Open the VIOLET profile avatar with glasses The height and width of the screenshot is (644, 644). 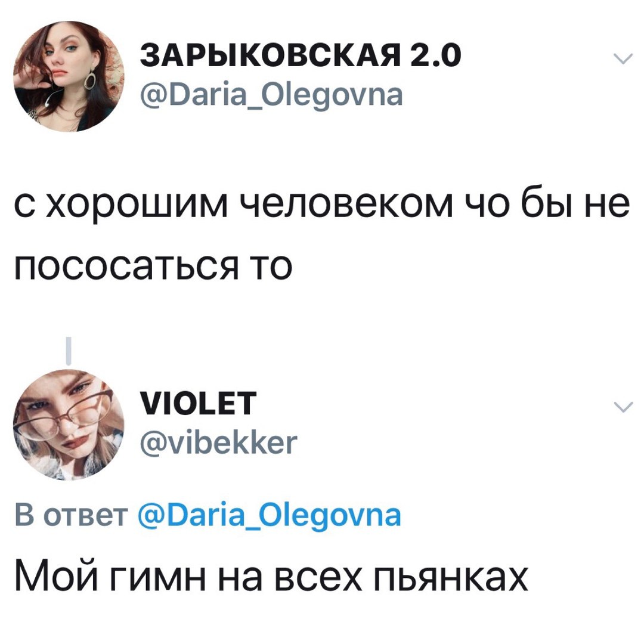(x=69, y=425)
